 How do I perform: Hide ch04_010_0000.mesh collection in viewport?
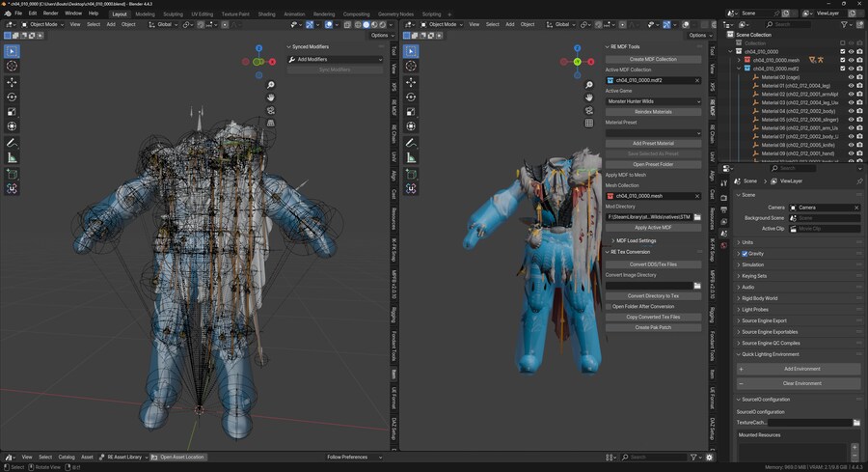tap(851, 60)
